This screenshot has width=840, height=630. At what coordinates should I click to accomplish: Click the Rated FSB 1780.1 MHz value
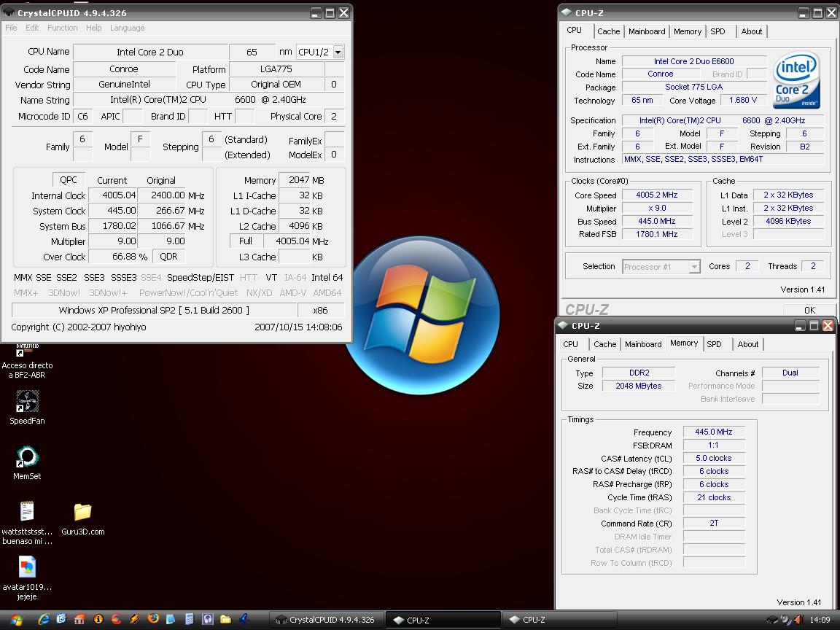tap(657, 234)
